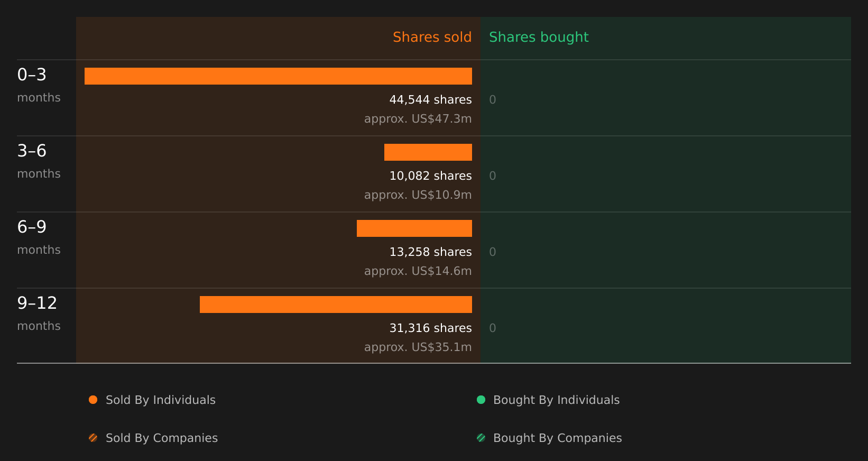Select the 'Bought By Individuals' legend label
Image resolution: width=868 pixels, height=461 pixels.
[556, 400]
